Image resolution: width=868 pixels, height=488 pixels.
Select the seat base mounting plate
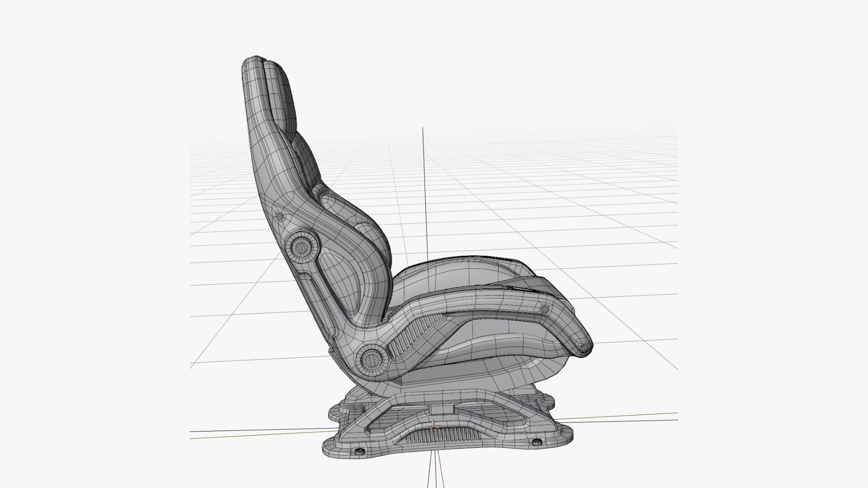click(x=448, y=422)
